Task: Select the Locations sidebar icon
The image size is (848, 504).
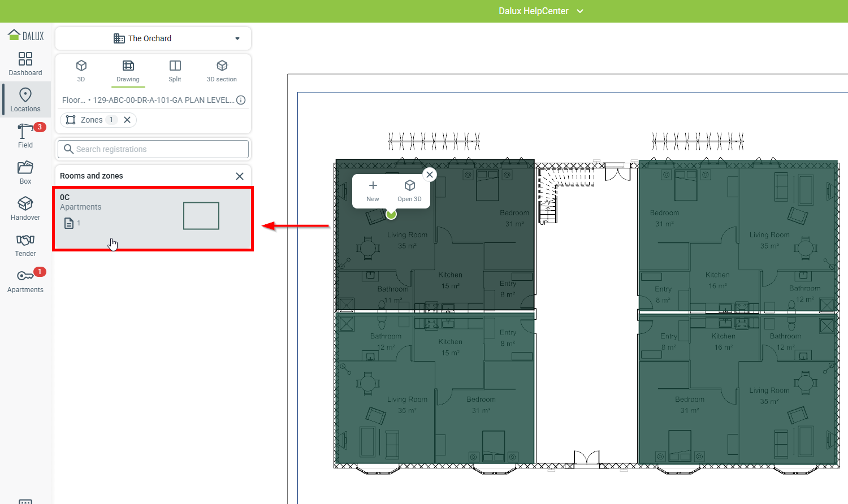Action: (x=25, y=100)
